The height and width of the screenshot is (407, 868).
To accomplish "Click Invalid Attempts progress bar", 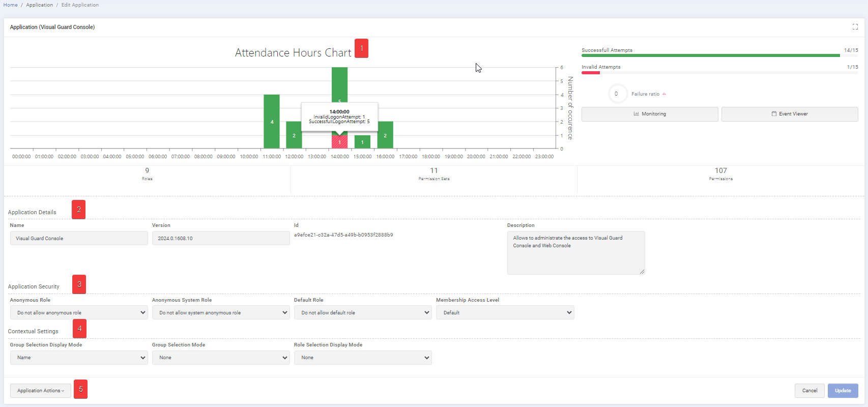I will pyautogui.click(x=719, y=72).
